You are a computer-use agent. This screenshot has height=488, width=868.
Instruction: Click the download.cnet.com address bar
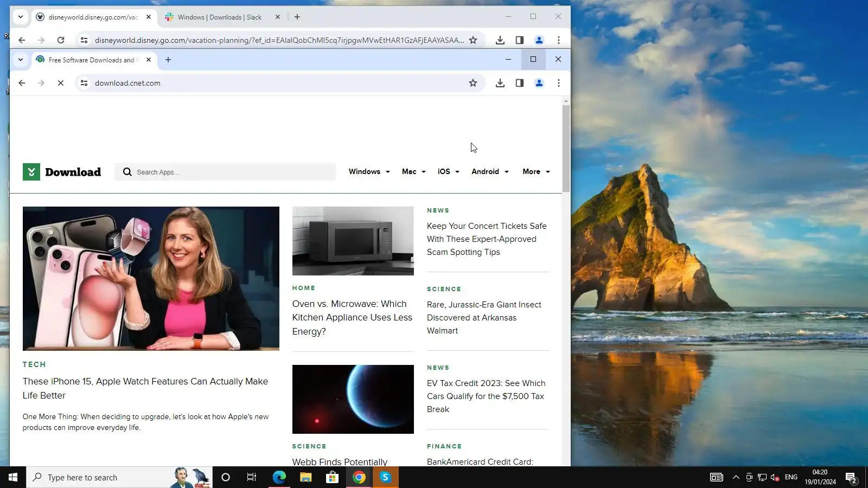click(x=279, y=83)
